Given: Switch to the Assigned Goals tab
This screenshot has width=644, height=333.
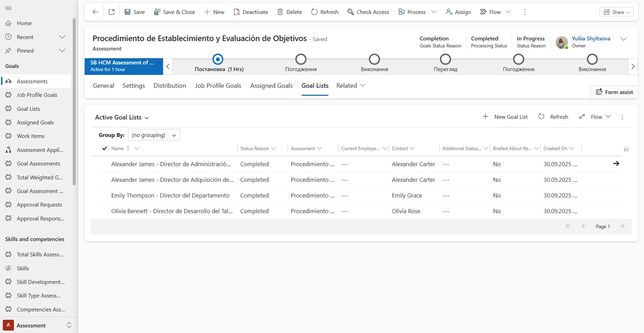Looking at the screenshot, I should tap(271, 86).
